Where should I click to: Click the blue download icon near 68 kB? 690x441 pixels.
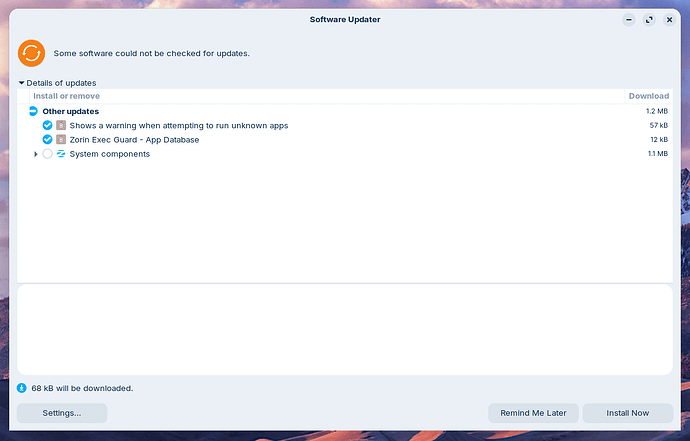(x=22, y=388)
